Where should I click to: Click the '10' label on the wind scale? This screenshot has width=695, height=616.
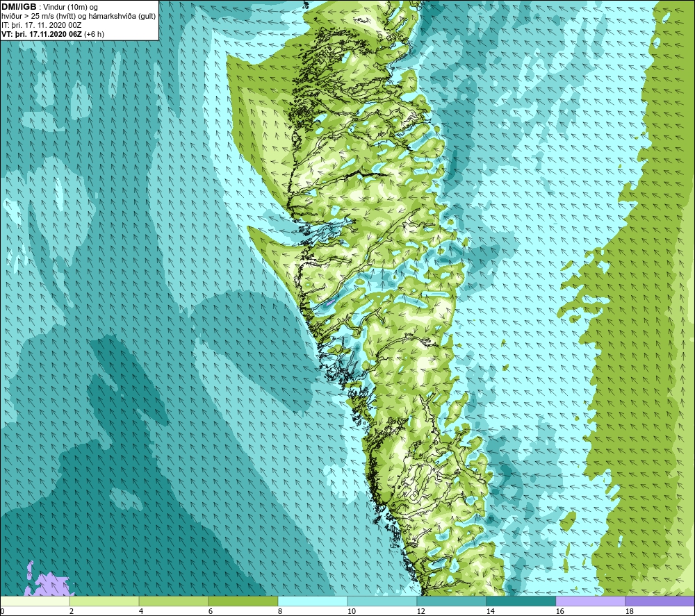(x=351, y=612)
